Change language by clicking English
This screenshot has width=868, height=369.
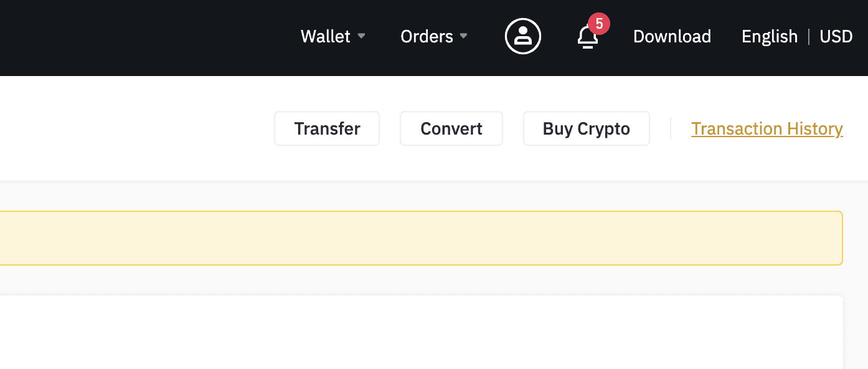pos(769,36)
